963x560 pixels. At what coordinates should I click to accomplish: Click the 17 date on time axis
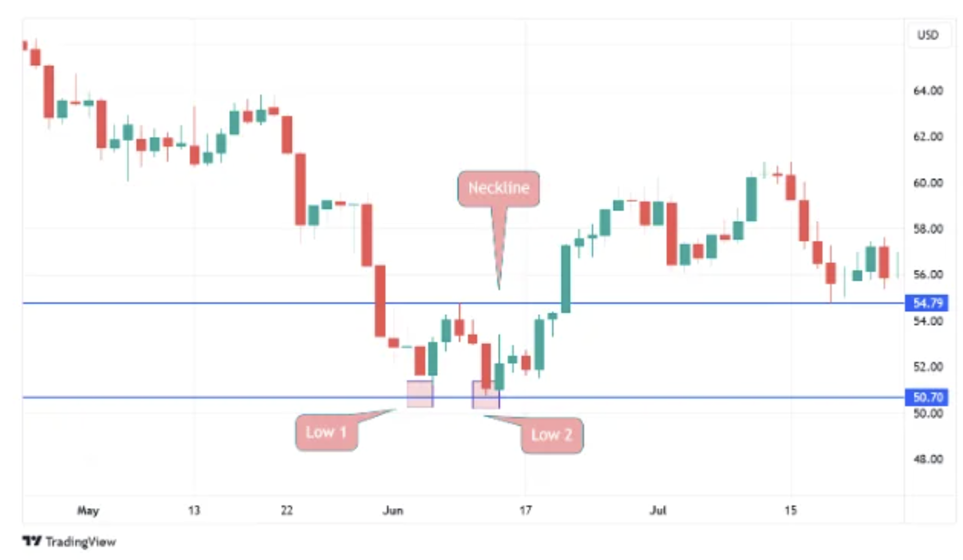coord(525,510)
